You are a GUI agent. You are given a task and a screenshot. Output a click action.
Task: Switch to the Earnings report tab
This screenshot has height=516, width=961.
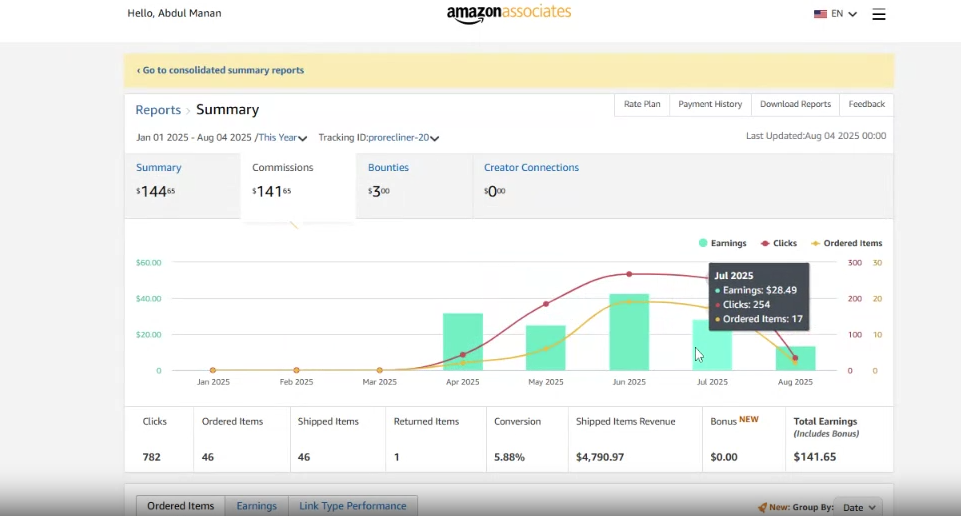tap(256, 506)
